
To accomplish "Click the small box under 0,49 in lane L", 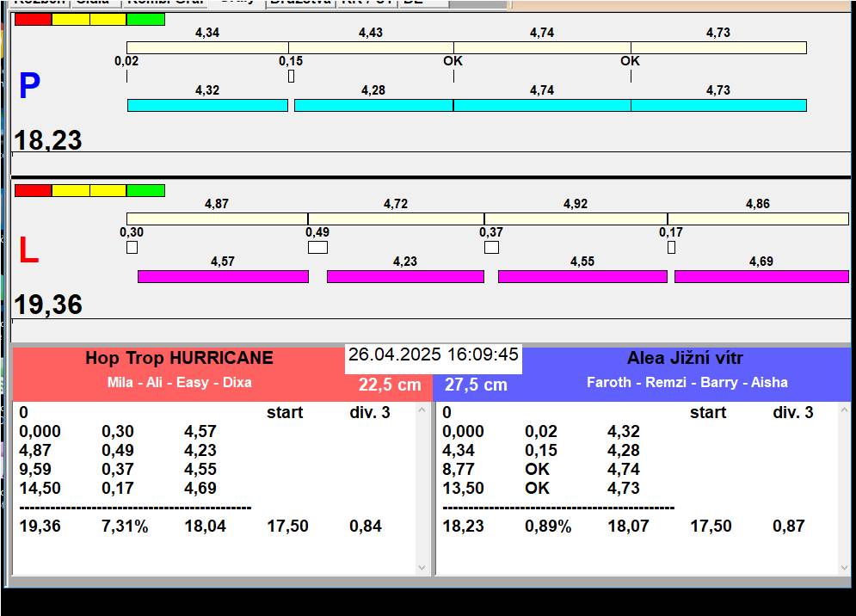I will point(317,248).
